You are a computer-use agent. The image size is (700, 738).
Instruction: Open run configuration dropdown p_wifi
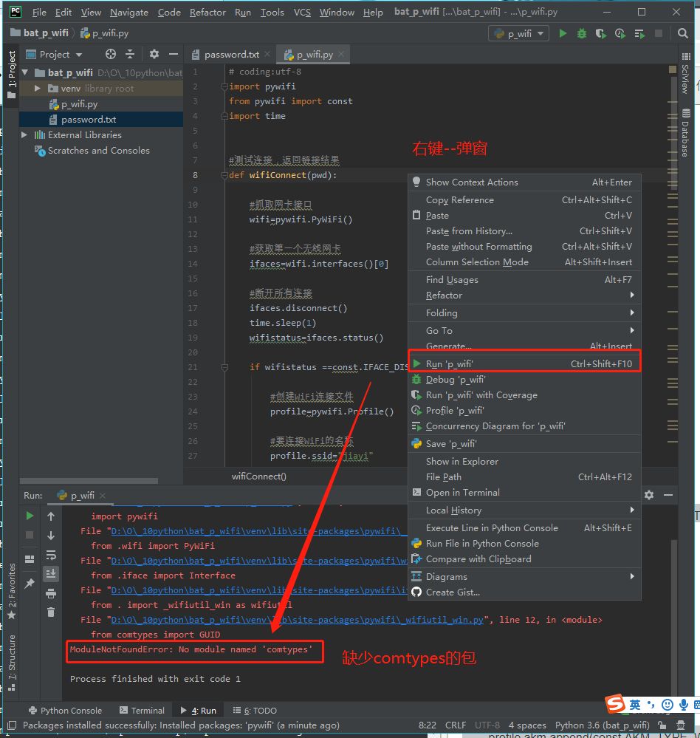(519, 33)
